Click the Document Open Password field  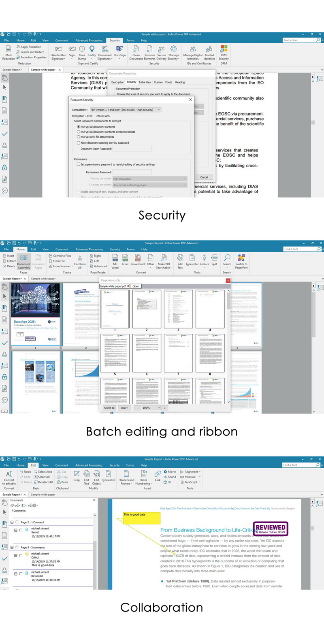pos(132,149)
